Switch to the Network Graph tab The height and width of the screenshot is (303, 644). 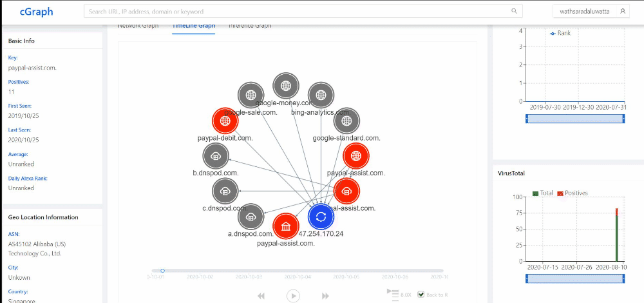coord(138,26)
